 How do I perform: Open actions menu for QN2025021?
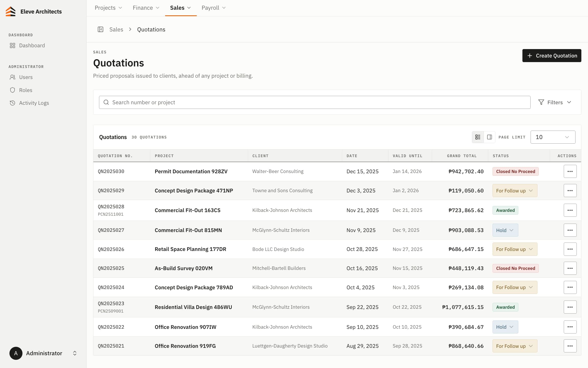tap(570, 346)
